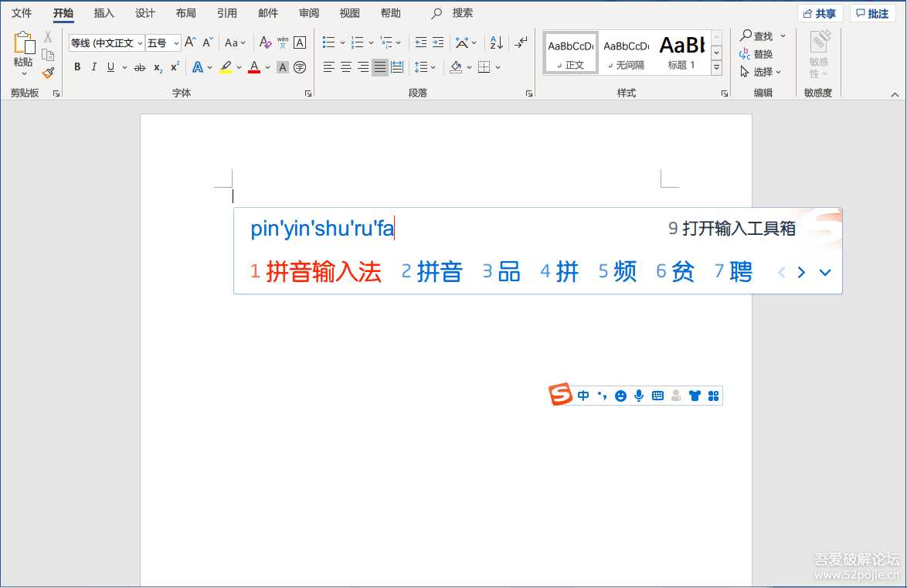Screen dimensions: 907x588
Task: Select candidate 拼音输入法 in the IME
Action: [x=323, y=272]
